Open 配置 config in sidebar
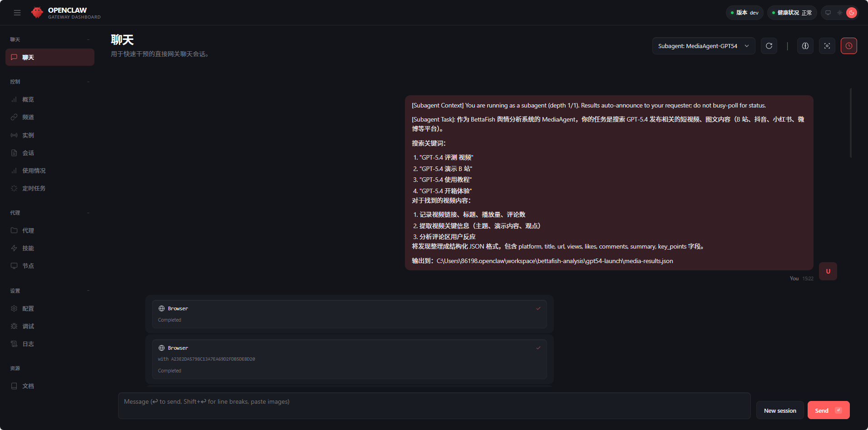The image size is (868, 430). 50,308
